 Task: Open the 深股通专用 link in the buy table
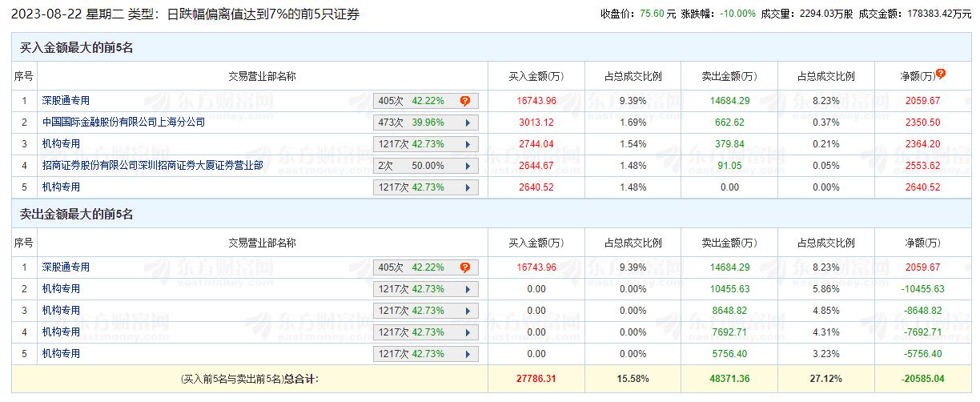click(66, 101)
